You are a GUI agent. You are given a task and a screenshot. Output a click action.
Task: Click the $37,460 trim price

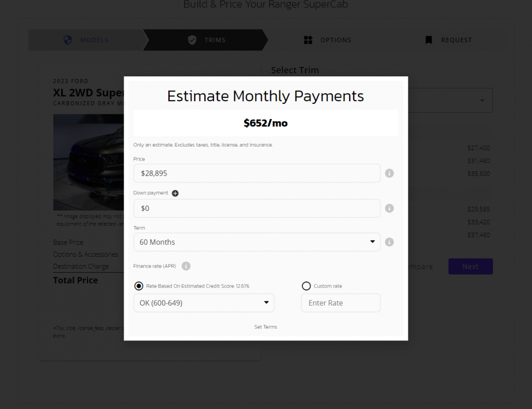click(x=478, y=235)
